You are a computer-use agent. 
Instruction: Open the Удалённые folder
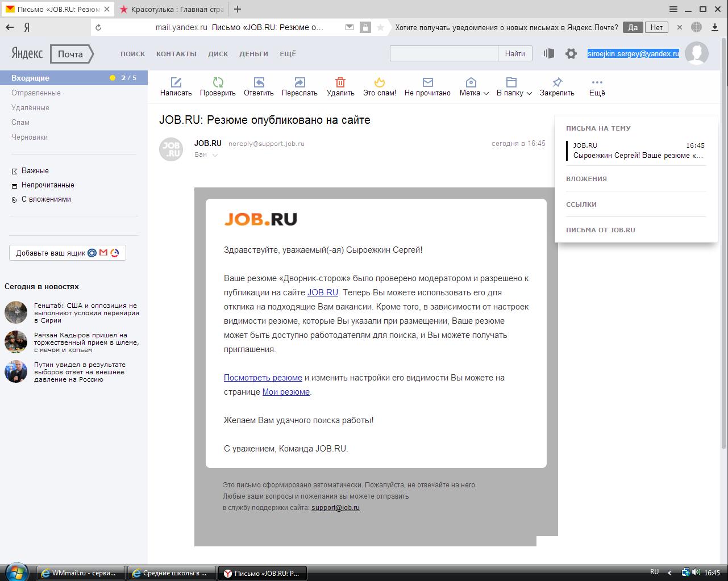tap(30, 107)
